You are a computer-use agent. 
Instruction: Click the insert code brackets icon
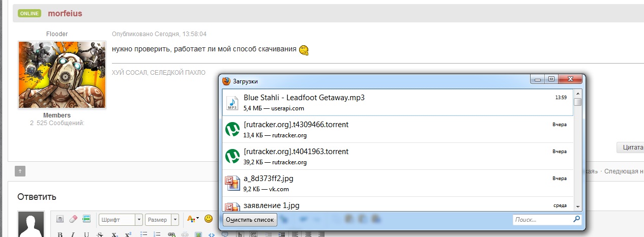(212, 234)
